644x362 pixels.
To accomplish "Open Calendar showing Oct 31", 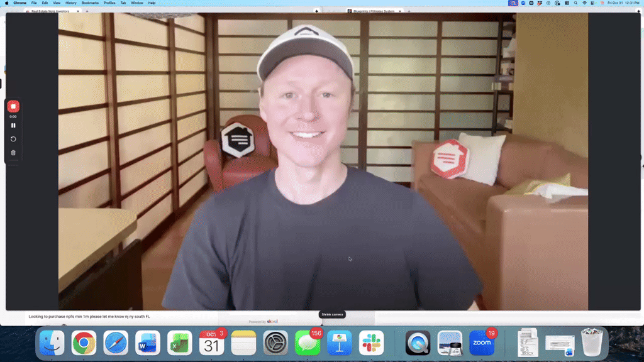I will click(x=211, y=343).
